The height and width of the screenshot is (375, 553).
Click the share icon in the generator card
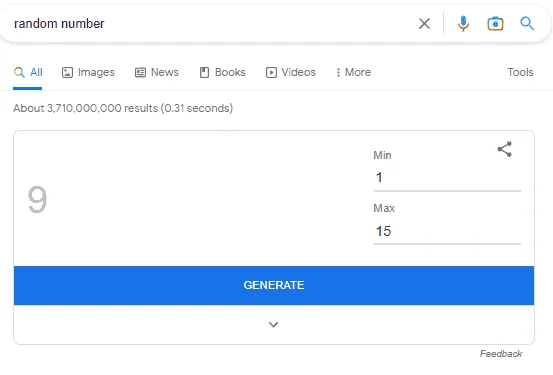(x=505, y=149)
